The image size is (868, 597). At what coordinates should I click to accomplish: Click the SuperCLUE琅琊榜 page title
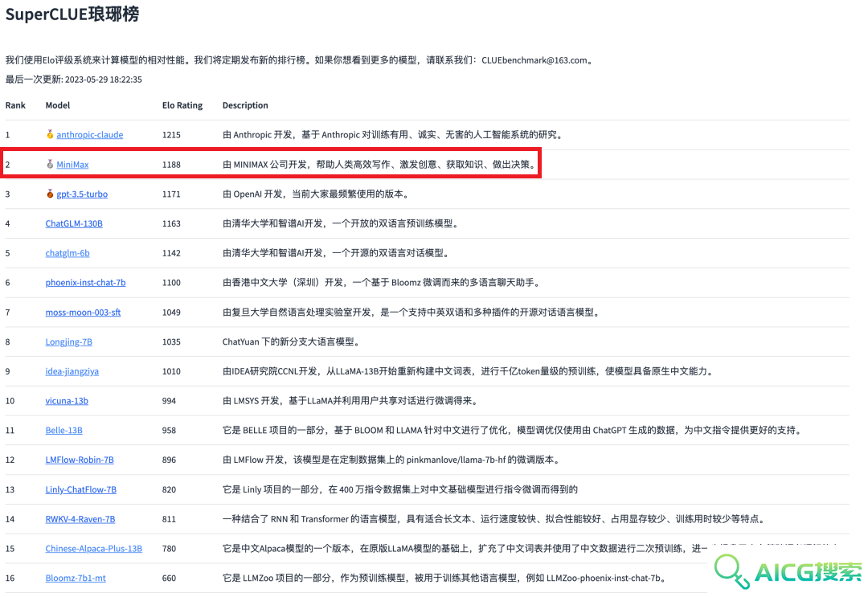(x=72, y=14)
